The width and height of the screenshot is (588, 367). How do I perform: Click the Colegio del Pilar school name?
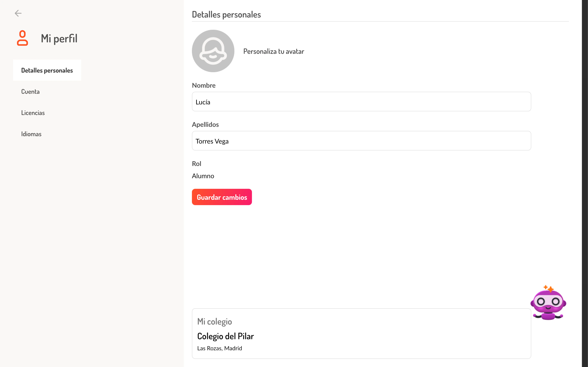225,336
